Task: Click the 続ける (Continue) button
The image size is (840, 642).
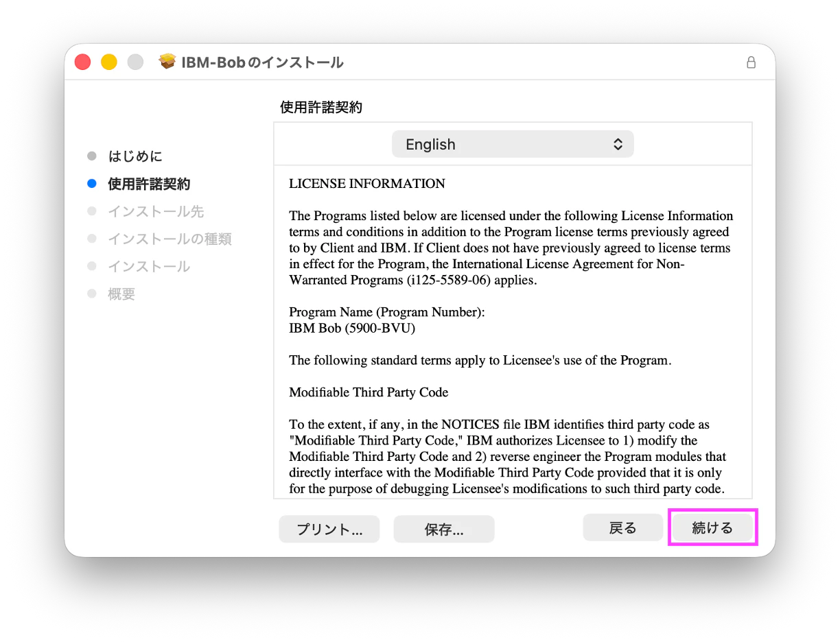Action: pyautogui.click(x=712, y=527)
